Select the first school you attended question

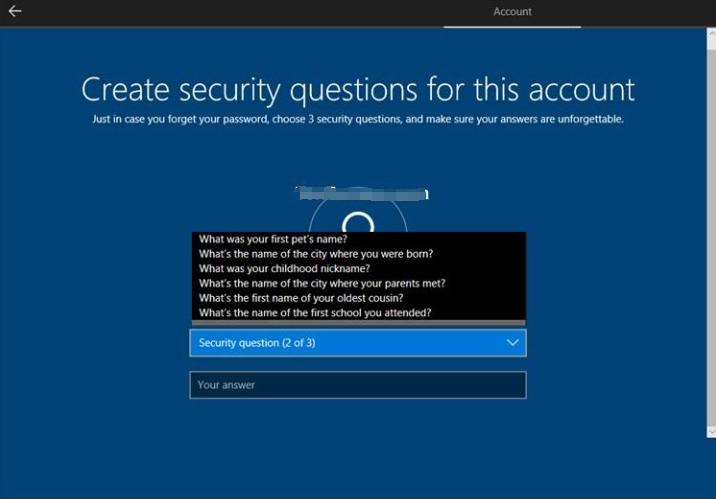315,313
